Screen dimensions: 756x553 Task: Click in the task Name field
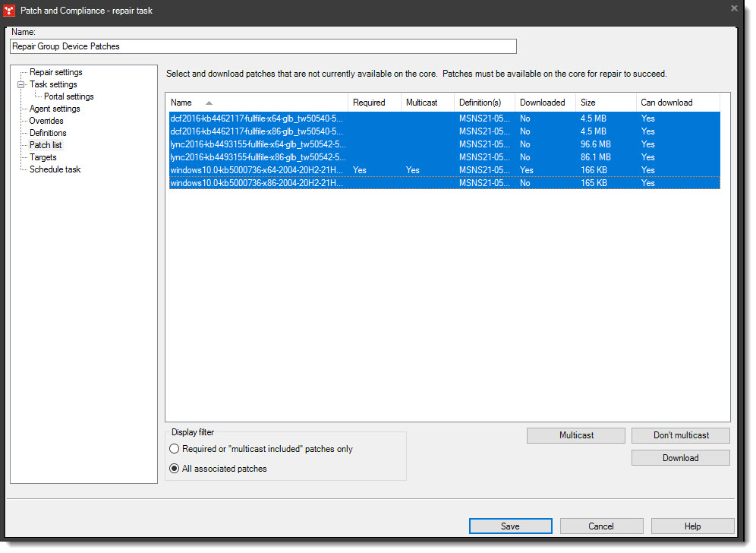(263, 46)
